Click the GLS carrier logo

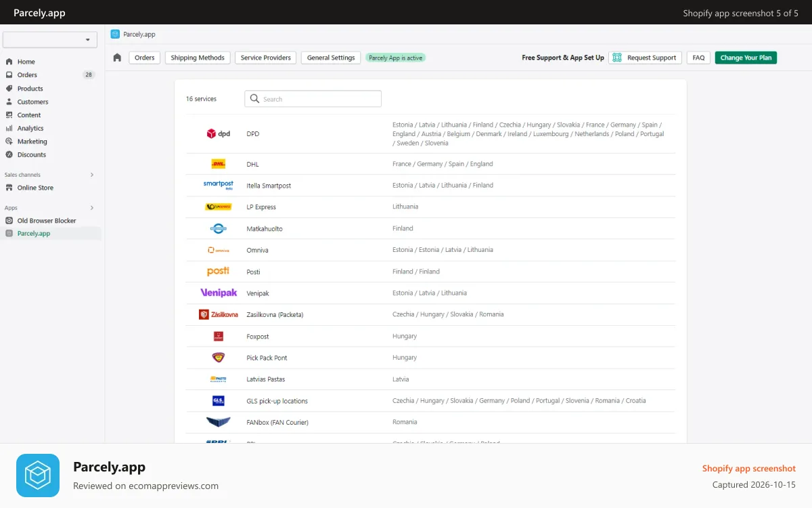[219, 400]
